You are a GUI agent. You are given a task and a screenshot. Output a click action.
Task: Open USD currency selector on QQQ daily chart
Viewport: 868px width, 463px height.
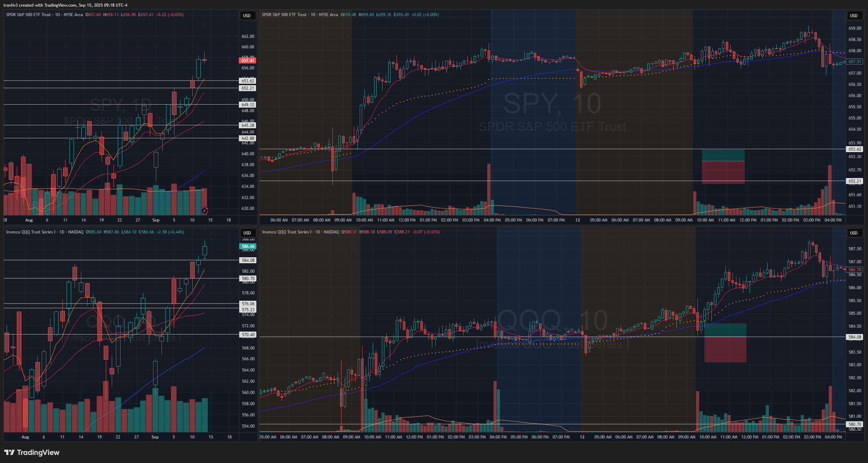click(x=247, y=233)
